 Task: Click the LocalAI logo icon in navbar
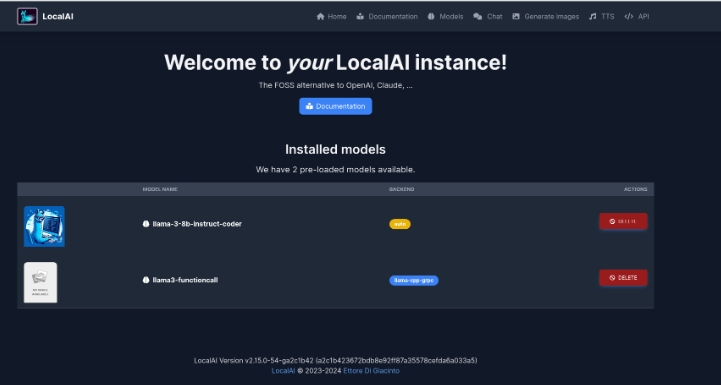coord(27,16)
